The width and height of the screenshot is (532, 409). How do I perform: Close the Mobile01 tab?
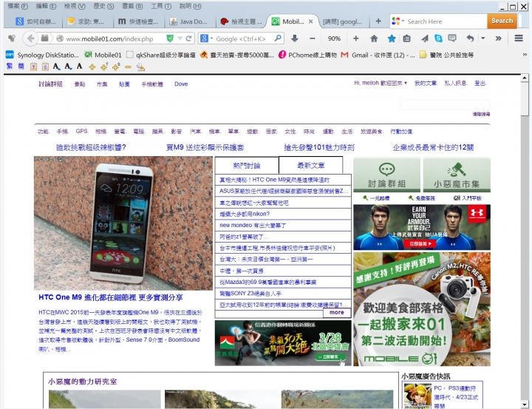[x=310, y=21]
